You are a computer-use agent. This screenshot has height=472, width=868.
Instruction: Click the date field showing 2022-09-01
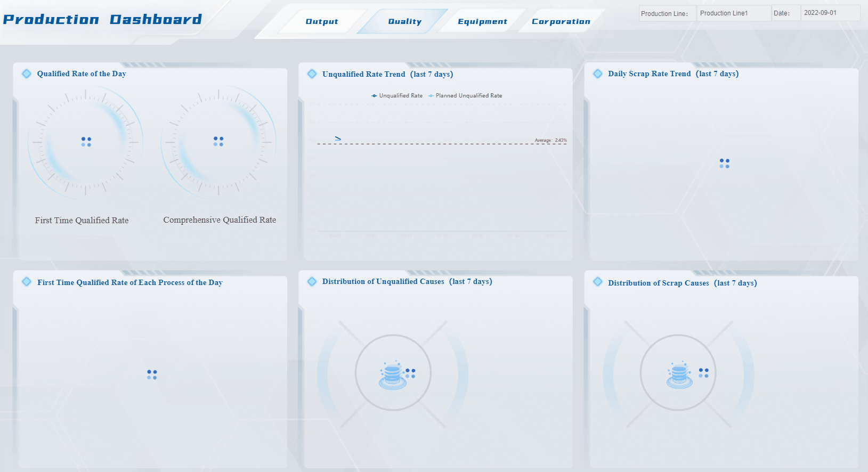point(830,13)
